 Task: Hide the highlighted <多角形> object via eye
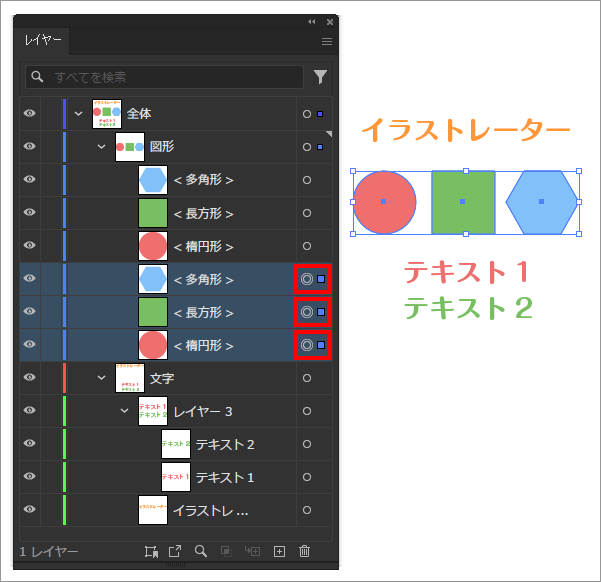pyautogui.click(x=30, y=278)
